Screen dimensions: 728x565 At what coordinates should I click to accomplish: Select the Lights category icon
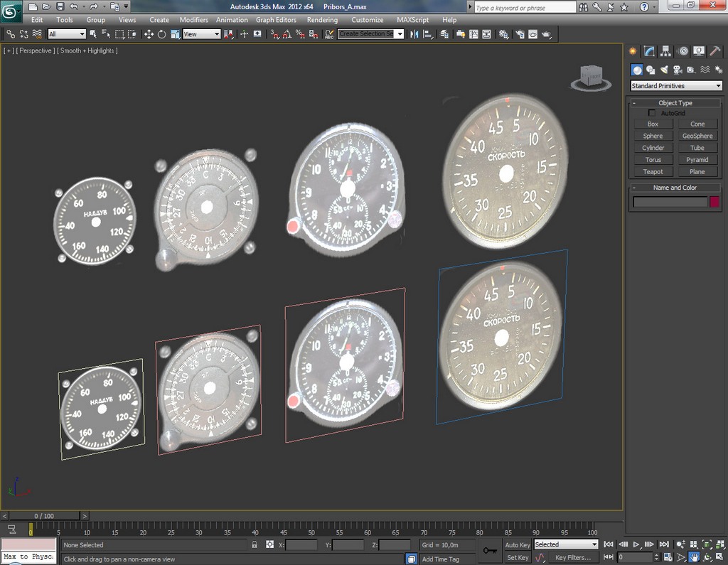[664, 70]
